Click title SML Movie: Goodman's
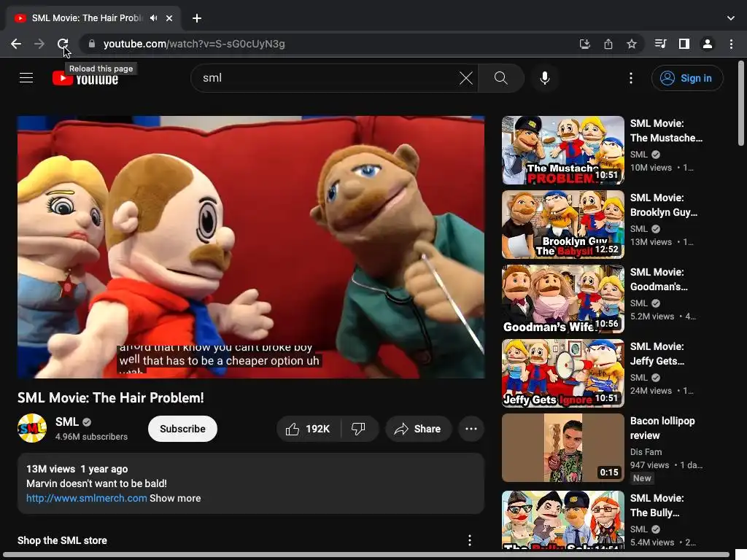This screenshot has height=560, width=747. pos(659,279)
